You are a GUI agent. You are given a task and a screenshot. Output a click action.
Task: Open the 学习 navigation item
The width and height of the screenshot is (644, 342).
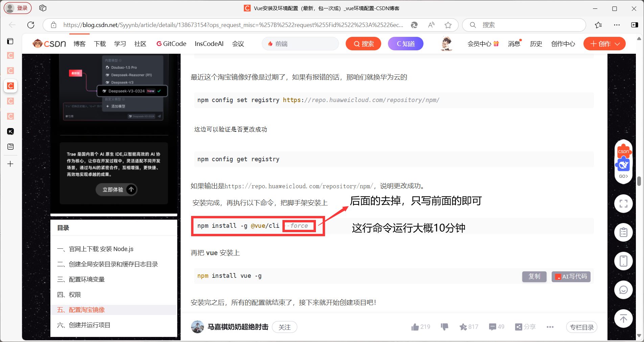[120, 44]
